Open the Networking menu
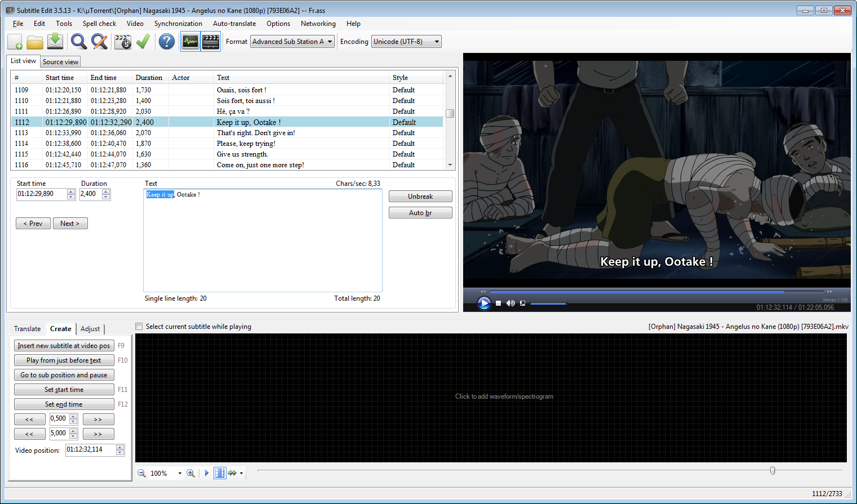 pos(318,24)
